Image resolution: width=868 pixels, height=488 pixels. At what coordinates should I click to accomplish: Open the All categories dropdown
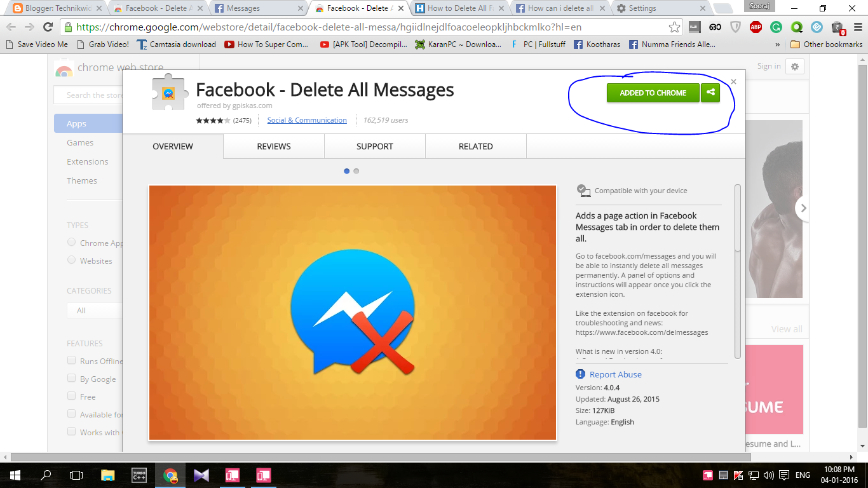click(x=95, y=311)
